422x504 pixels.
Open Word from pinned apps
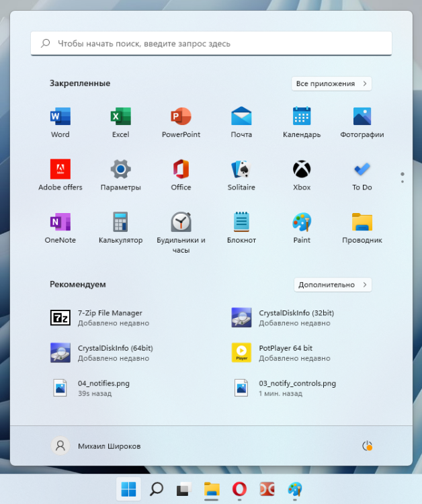click(60, 122)
